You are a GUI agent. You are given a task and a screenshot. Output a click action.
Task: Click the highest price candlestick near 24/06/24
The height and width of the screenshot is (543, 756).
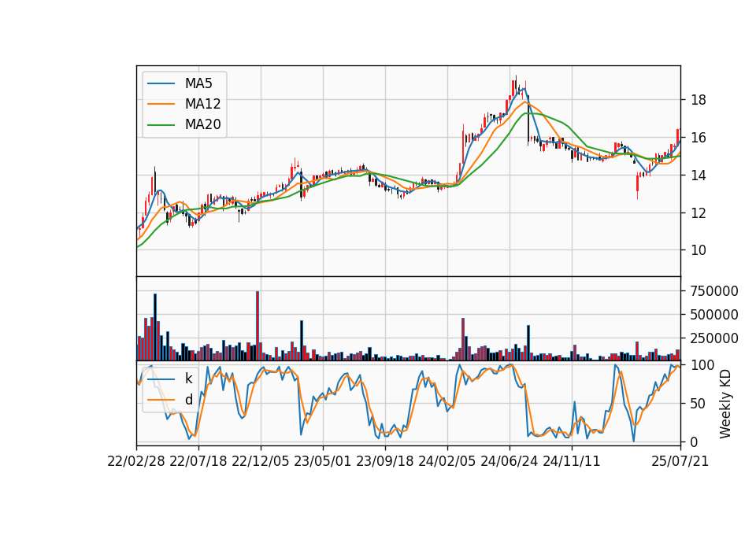516,84
